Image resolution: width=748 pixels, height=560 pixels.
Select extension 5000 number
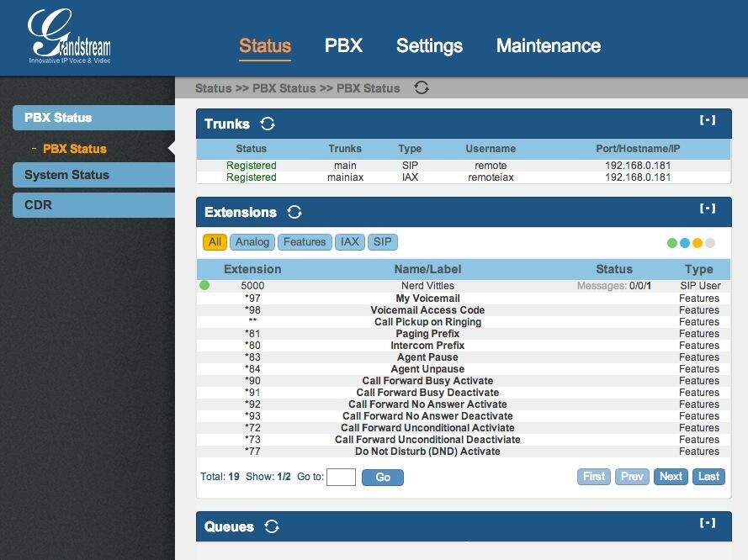tap(252, 286)
